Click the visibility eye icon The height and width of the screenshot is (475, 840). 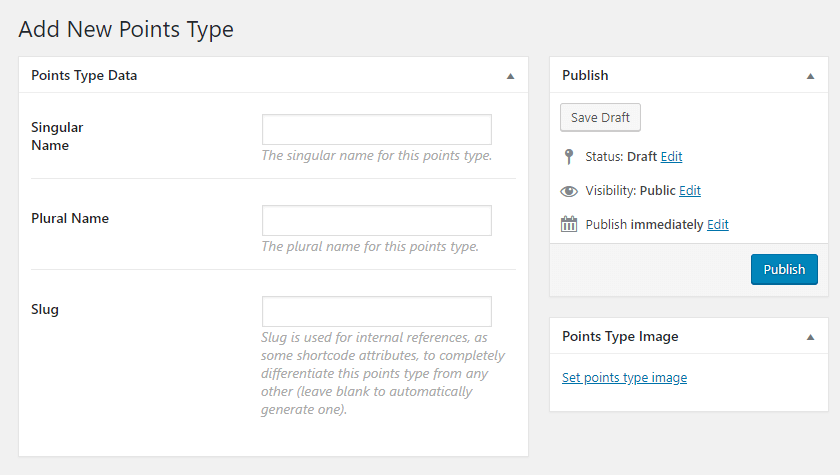(x=569, y=191)
